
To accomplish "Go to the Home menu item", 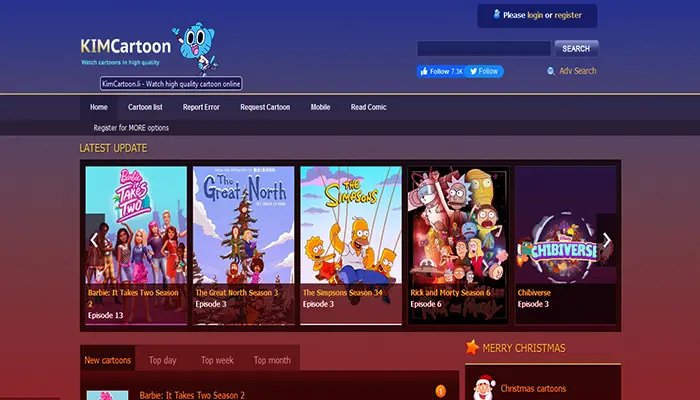I will [99, 107].
